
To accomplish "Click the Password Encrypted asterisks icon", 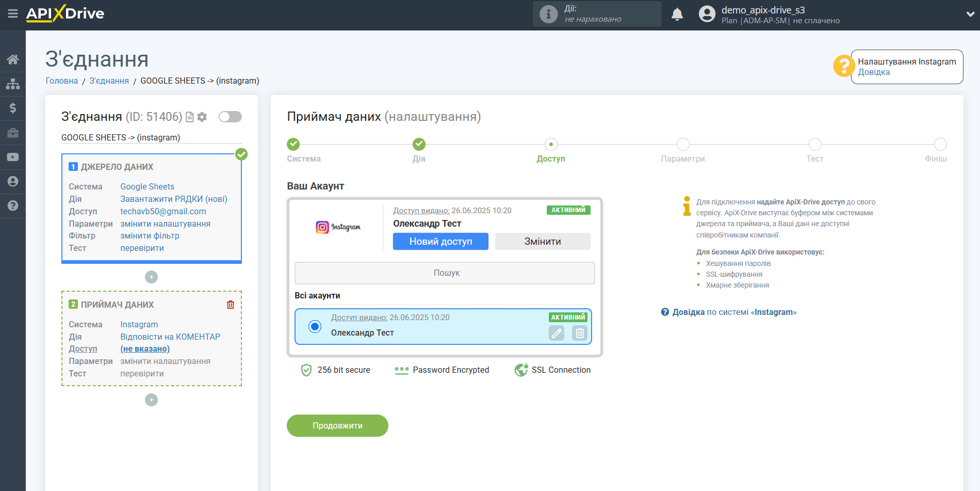I will 401,370.
